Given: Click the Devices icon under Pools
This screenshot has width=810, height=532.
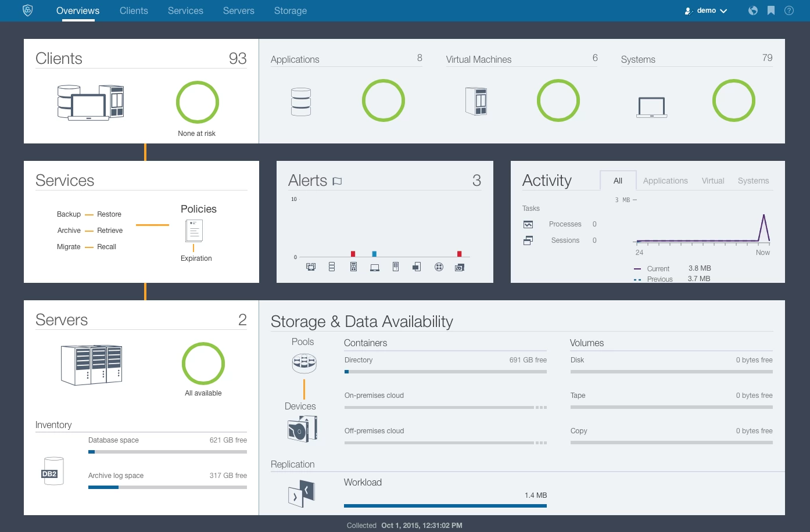Looking at the screenshot, I should pos(303,430).
